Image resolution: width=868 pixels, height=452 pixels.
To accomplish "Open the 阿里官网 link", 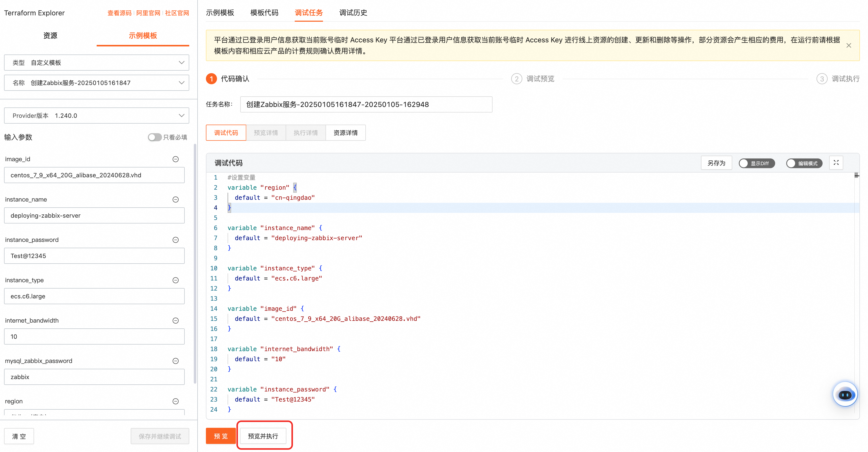I will point(148,13).
